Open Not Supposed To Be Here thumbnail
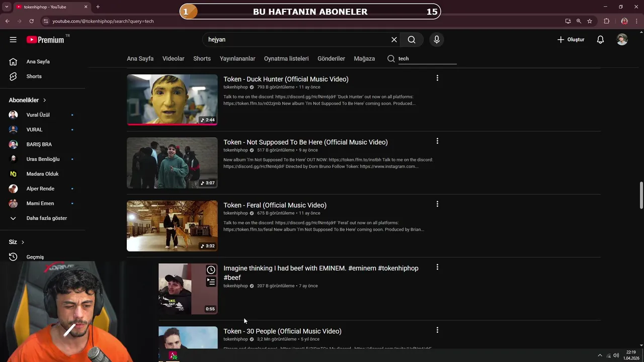The height and width of the screenshot is (362, 644). pyautogui.click(x=172, y=163)
